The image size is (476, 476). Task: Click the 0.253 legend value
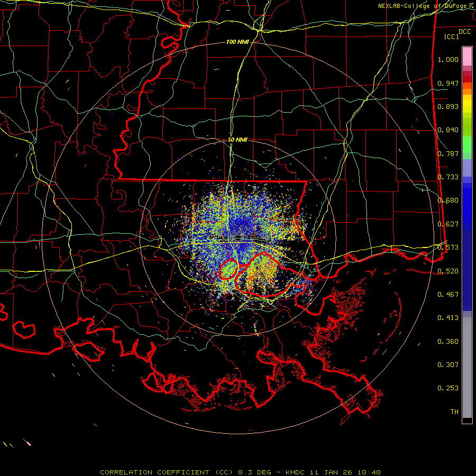coord(448,388)
